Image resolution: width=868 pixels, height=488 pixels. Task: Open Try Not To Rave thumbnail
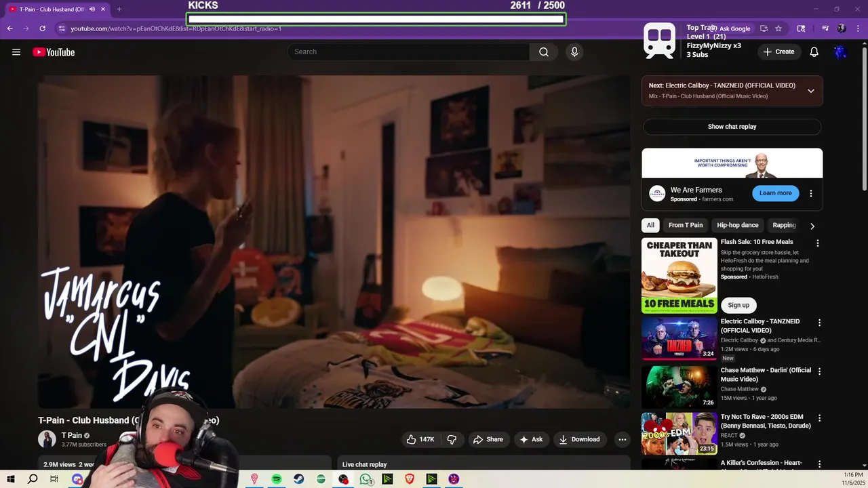pos(679,433)
